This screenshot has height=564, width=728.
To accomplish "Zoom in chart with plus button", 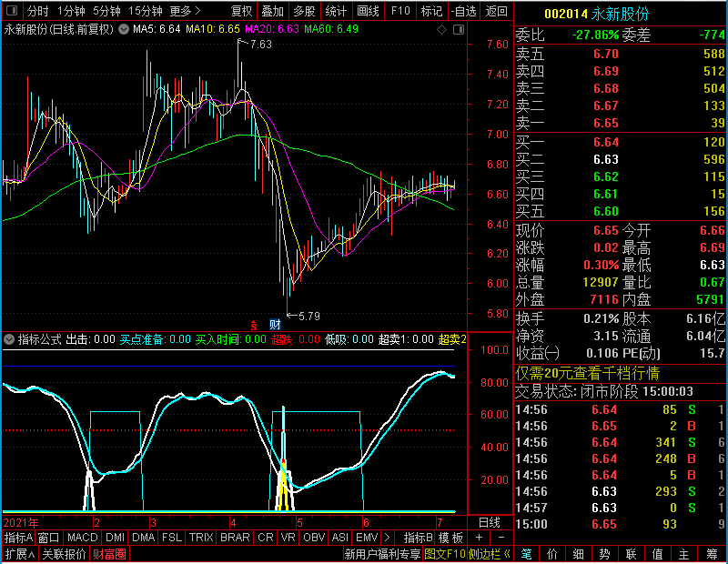I will [480, 538].
